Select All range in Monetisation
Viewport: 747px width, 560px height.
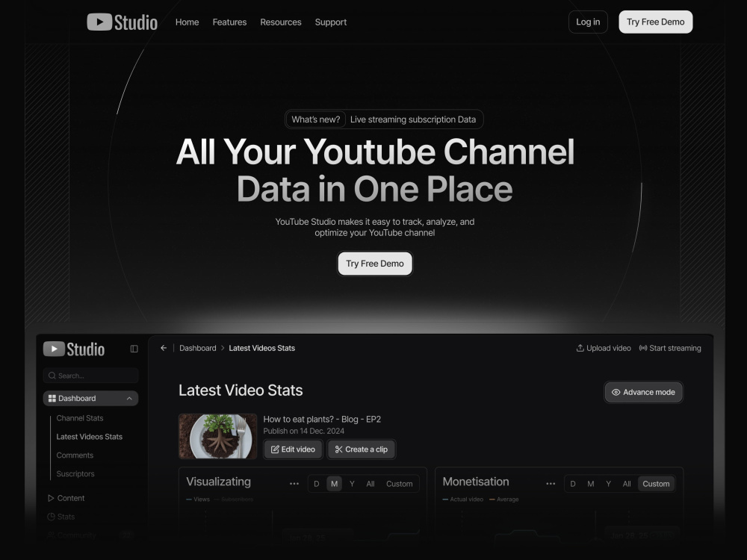pyautogui.click(x=627, y=484)
